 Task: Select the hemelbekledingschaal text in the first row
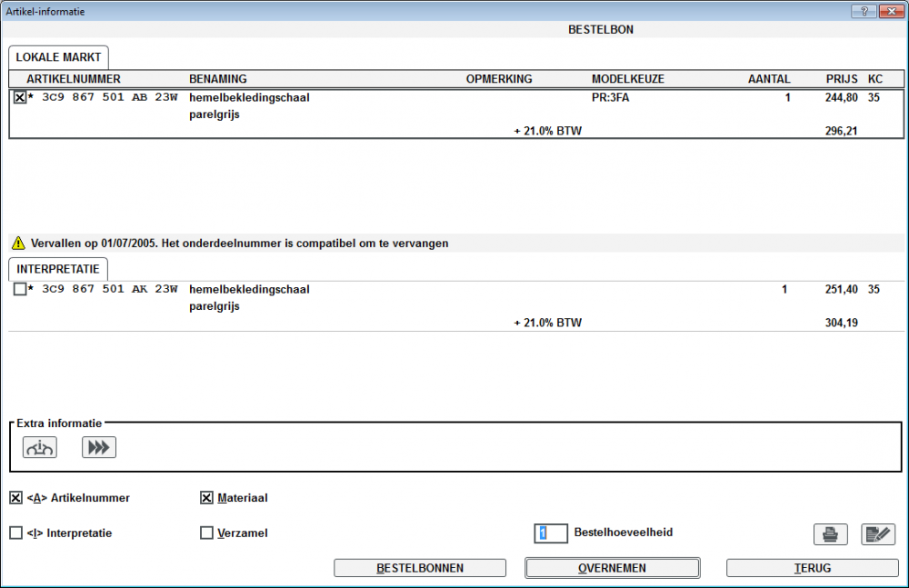tap(249, 98)
